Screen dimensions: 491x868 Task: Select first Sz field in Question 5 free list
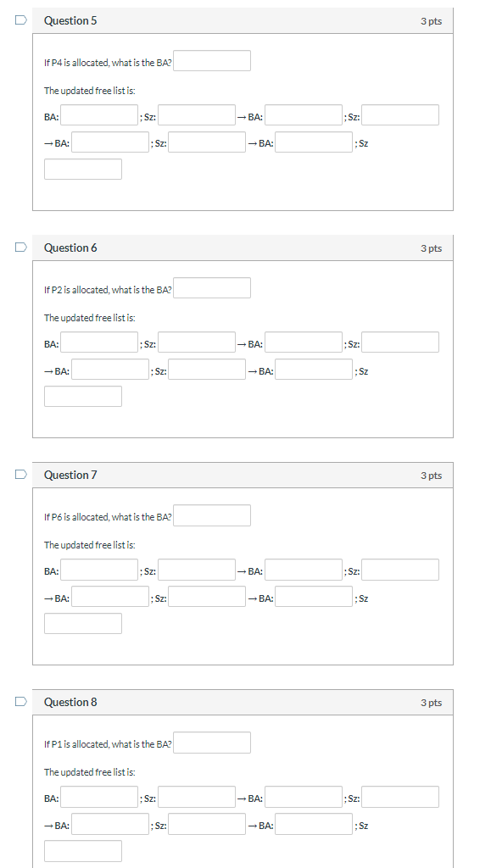coord(197,115)
